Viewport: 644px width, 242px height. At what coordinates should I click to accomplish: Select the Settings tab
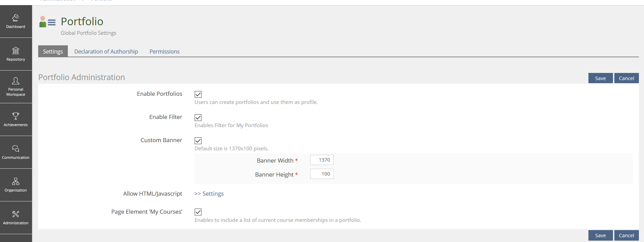tap(53, 51)
